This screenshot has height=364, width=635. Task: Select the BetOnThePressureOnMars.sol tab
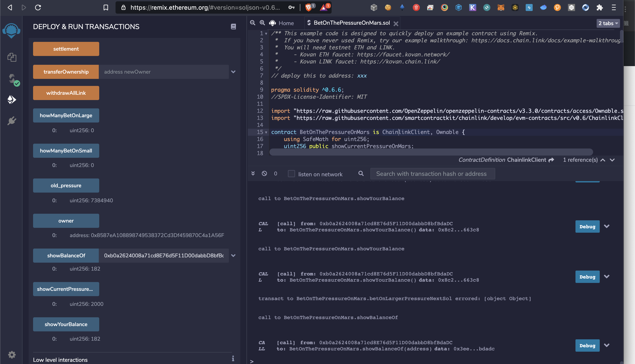351,23
